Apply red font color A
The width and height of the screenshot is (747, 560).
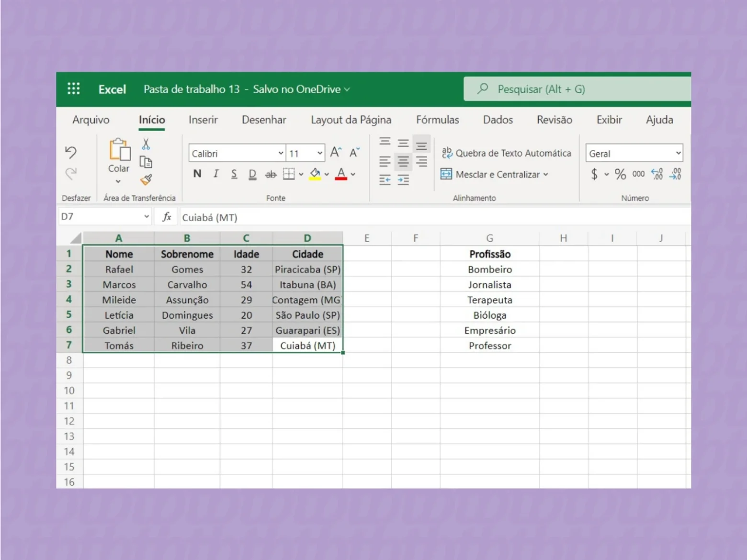coord(341,174)
